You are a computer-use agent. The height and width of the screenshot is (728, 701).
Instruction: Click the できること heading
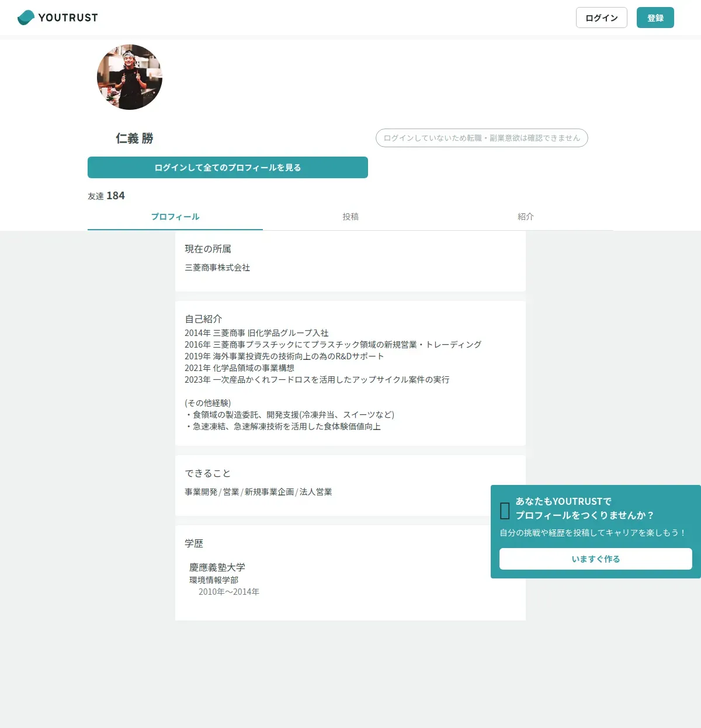pos(208,473)
